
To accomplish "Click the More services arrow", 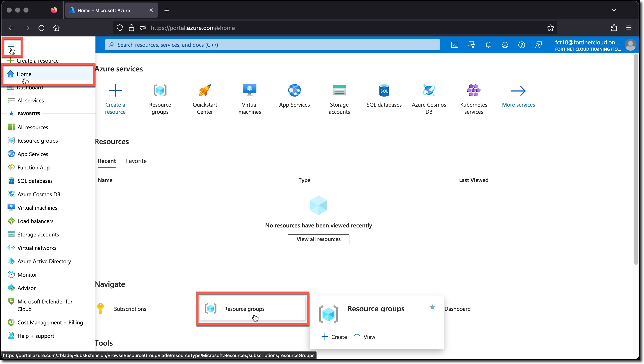I will 519,90.
